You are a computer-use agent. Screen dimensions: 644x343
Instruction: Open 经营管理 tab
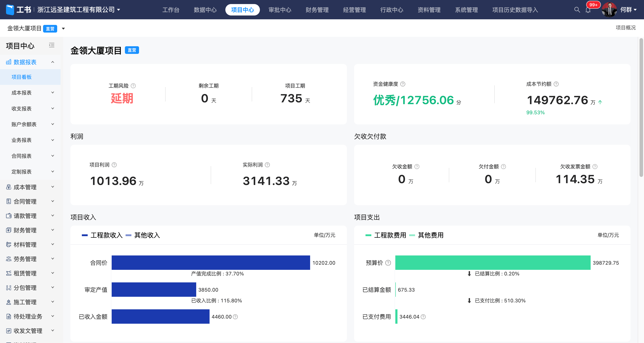point(354,10)
